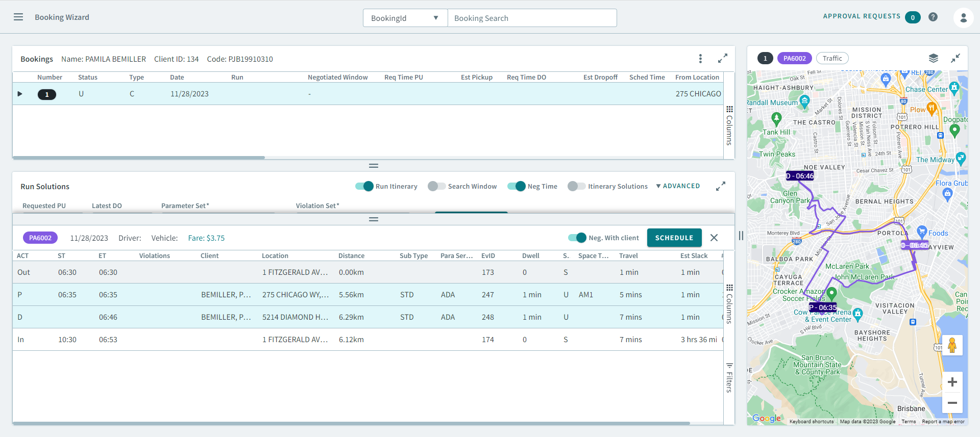Click Bookings grid horizontal scrollbar
The width and height of the screenshot is (980, 437).
pyautogui.click(x=139, y=158)
